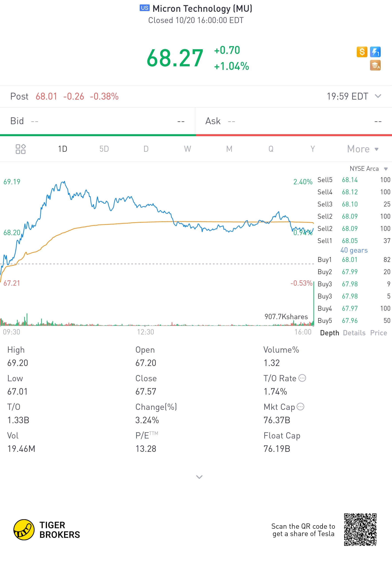Tap the Buy2 67.99 order row
Viewport: 392px width, 572px height.
(x=354, y=272)
